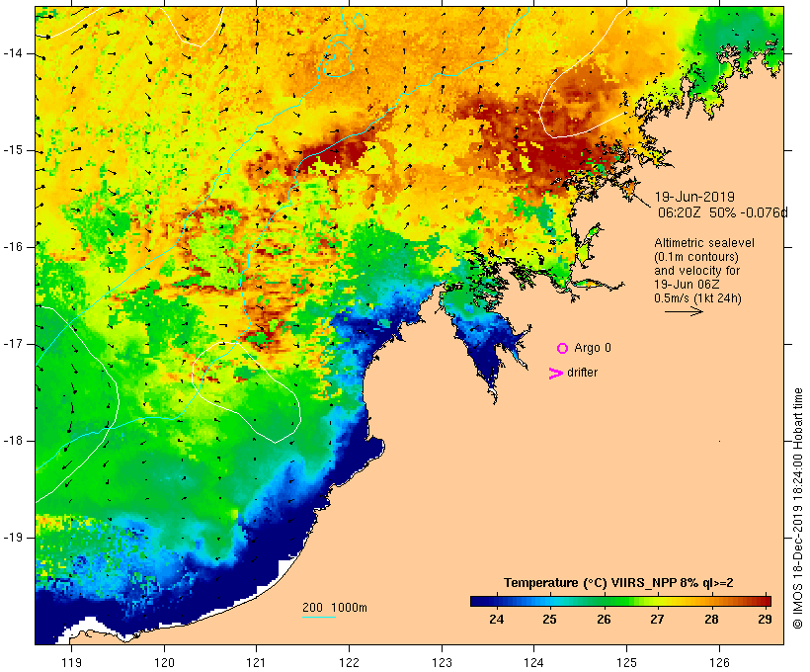Click the 124 longitude axis label
The image size is (810, 672).
click(x=534, y=663)
